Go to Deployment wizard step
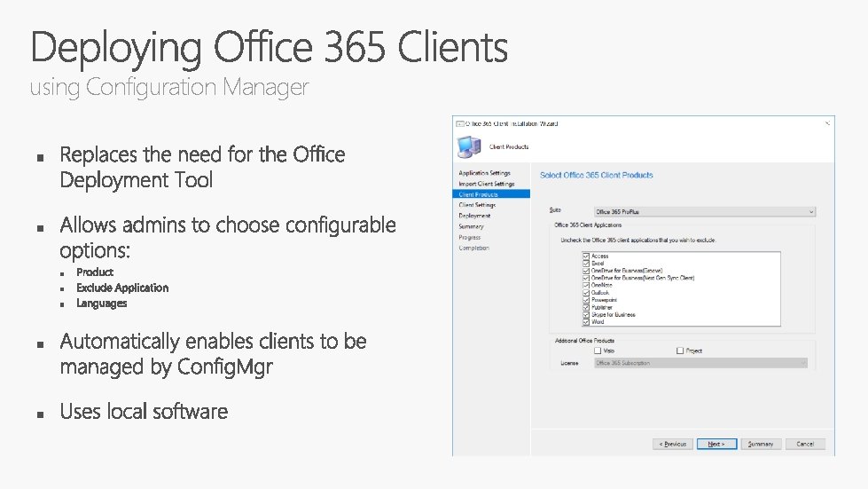The height and width of the screenshot is (489, 868). click(474, 216)
